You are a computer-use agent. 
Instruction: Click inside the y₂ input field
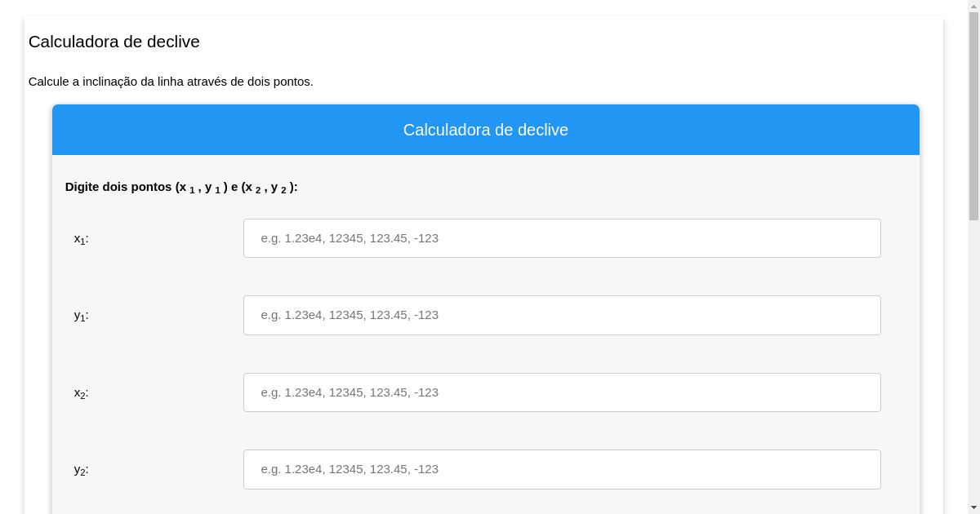pyautogui.click(x=562, y=469)
